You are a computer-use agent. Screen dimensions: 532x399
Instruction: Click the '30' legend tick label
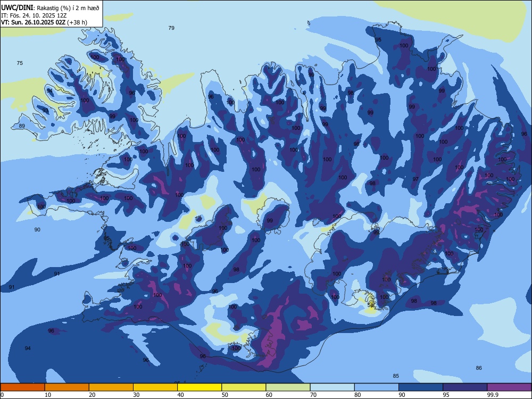click(x=136, y=395)
